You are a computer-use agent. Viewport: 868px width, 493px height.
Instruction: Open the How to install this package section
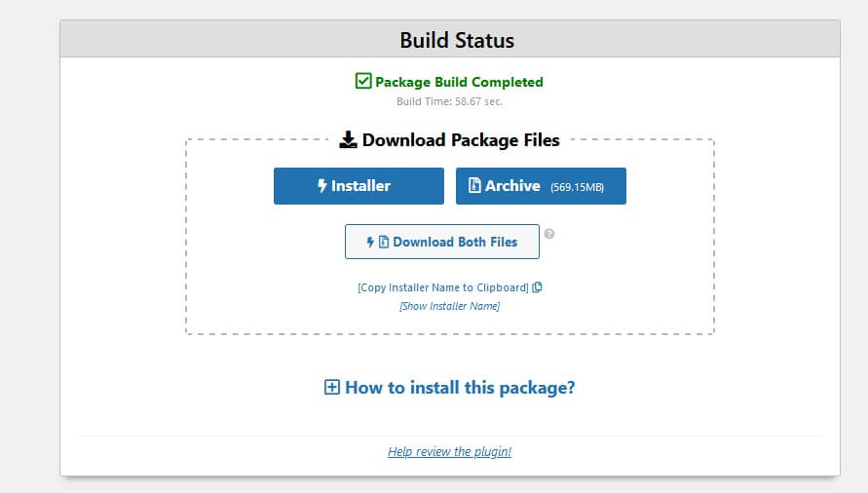tap(460, 387)
